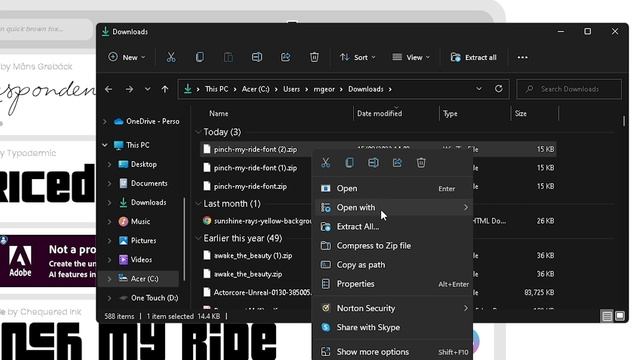Open the New item dropdown
The width and height of the screenshot is (640, 360).
pos(127,58)
